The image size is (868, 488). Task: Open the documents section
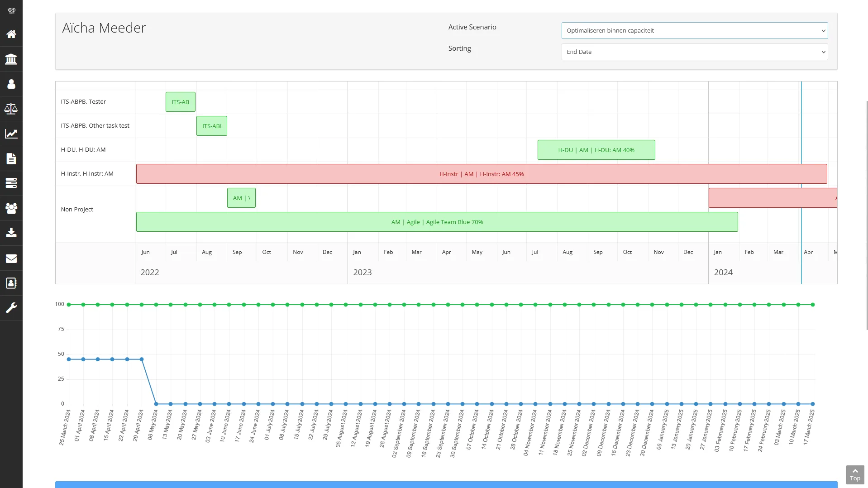click(11, 158)
